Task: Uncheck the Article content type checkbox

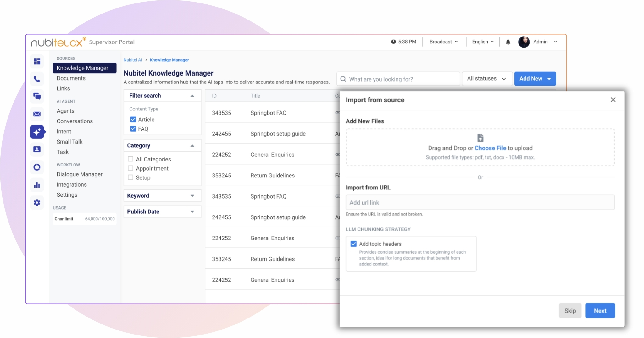Action: coord(133,120)
